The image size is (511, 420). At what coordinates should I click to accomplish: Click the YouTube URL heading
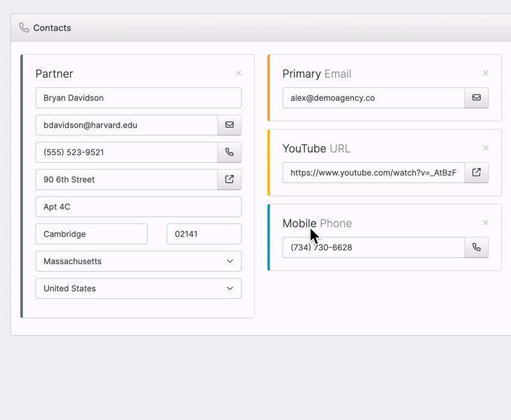pyautogui.click(x=316, y=149)
